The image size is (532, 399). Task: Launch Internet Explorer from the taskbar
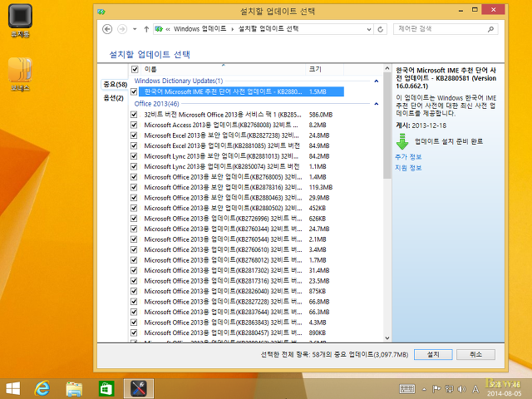click(42, 388)
